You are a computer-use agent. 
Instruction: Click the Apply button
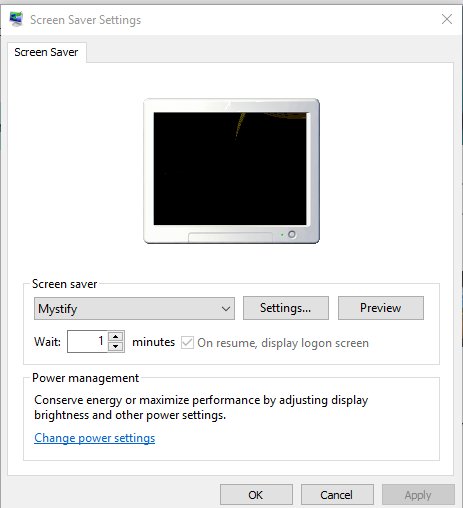click(418, 495)
